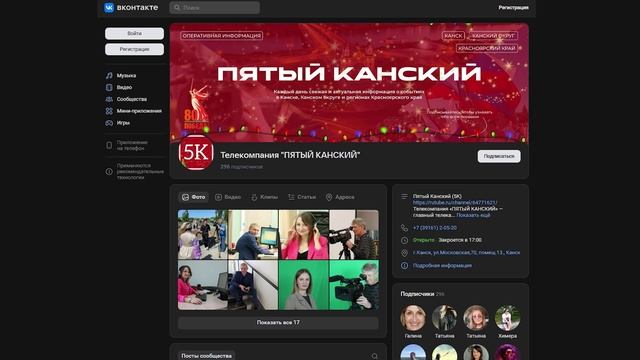Image resolution: width=640 pixels, height=360 pixels.
Task: Open photo of woman in pink jacket with headphones
Action: pos(303,235)
